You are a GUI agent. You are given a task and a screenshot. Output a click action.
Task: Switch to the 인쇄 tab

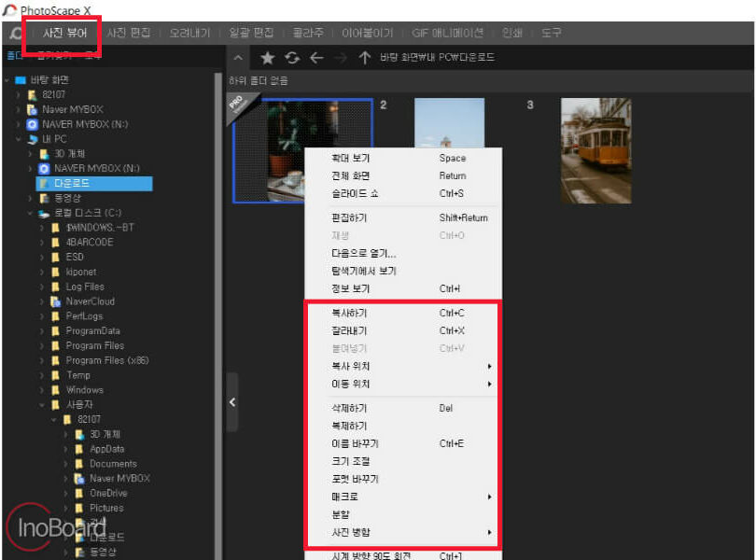(511, 33)
